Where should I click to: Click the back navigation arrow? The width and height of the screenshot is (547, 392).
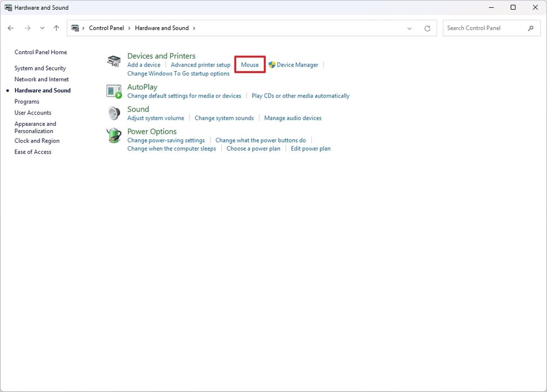(x=10, y=27)
